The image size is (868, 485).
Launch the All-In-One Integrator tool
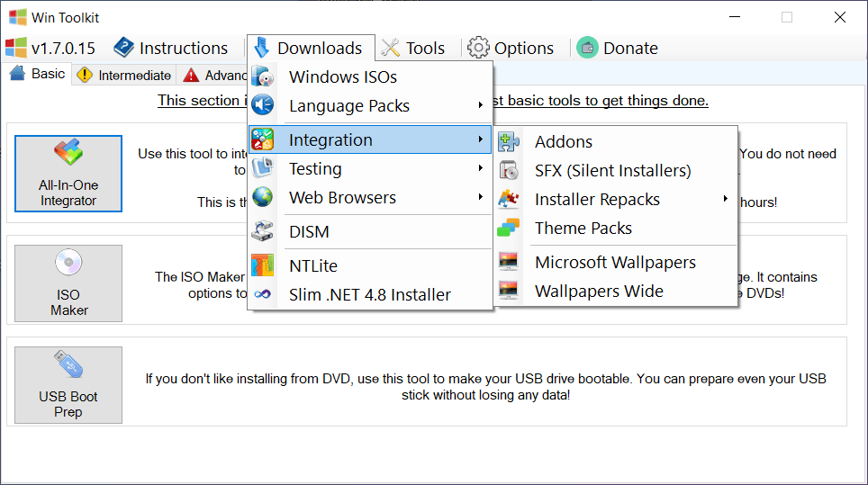(68, 173)
